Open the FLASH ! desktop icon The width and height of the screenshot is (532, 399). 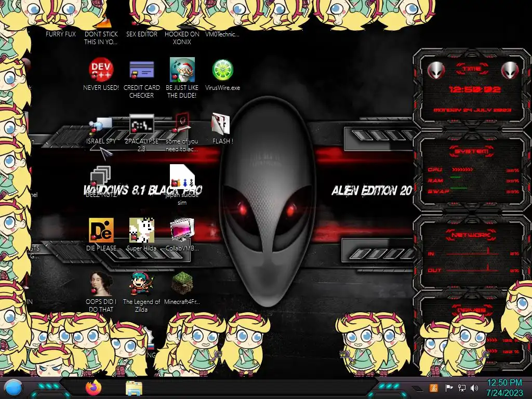(x=221, y=123)
